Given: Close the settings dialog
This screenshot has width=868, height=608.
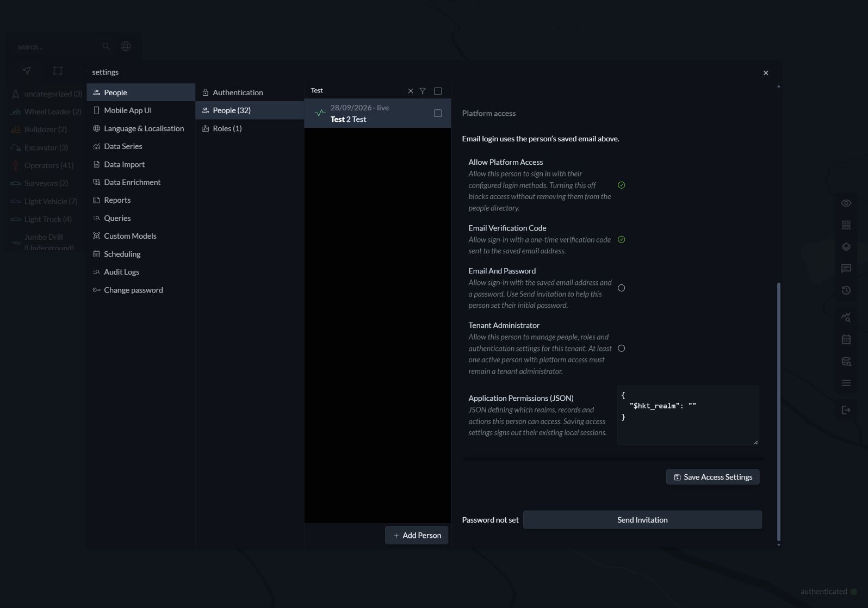Looking at the screenshot, I should pyautogui.click(x=766, y=73).
